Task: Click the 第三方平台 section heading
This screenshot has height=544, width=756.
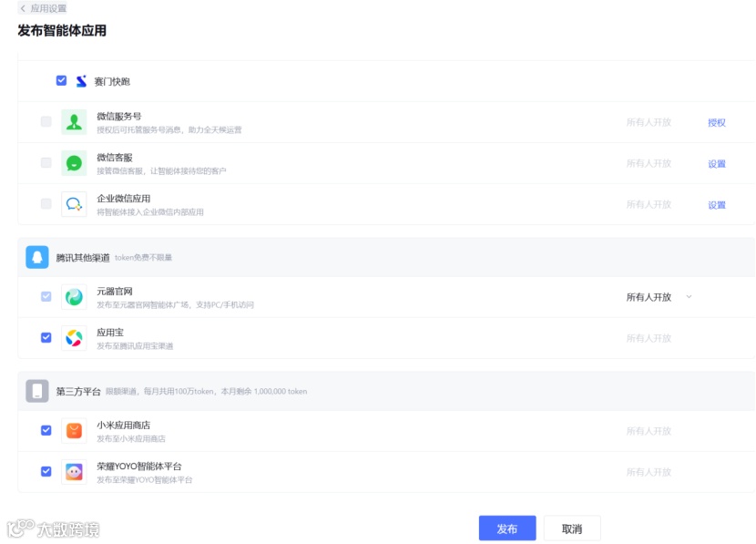Action: [78, 391]
